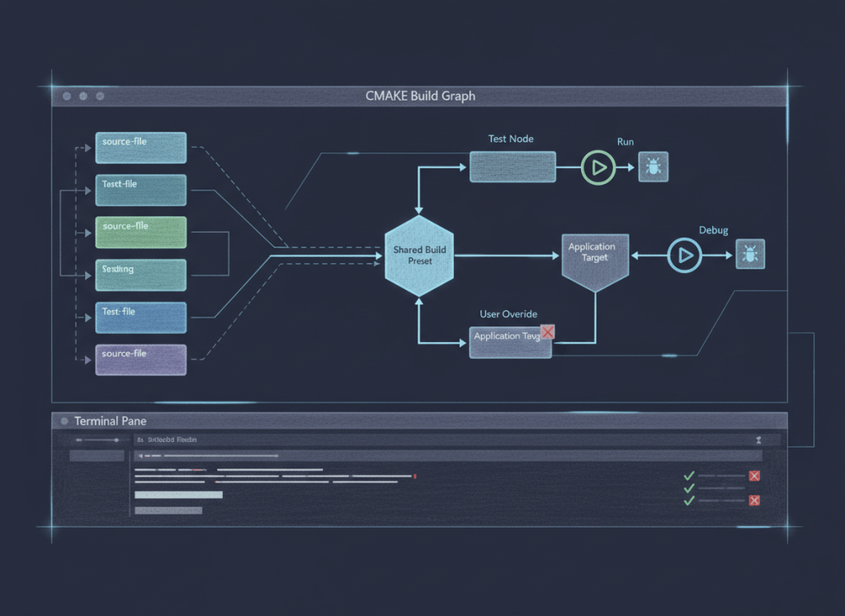Click the Debug label
Screen dimensions: 845x616
714,230
